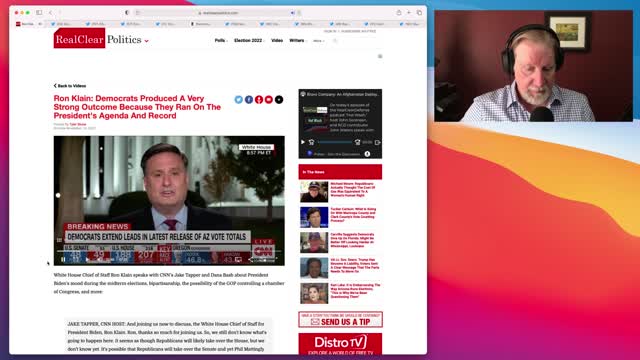
Task: Go Back to Videos
Action: [x=70, y=86]
